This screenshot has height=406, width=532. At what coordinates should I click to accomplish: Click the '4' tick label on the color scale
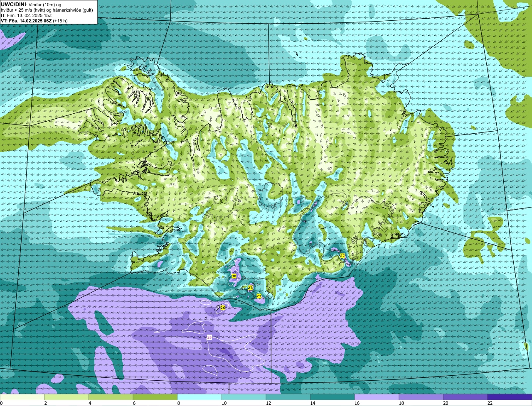coord(90,403)
